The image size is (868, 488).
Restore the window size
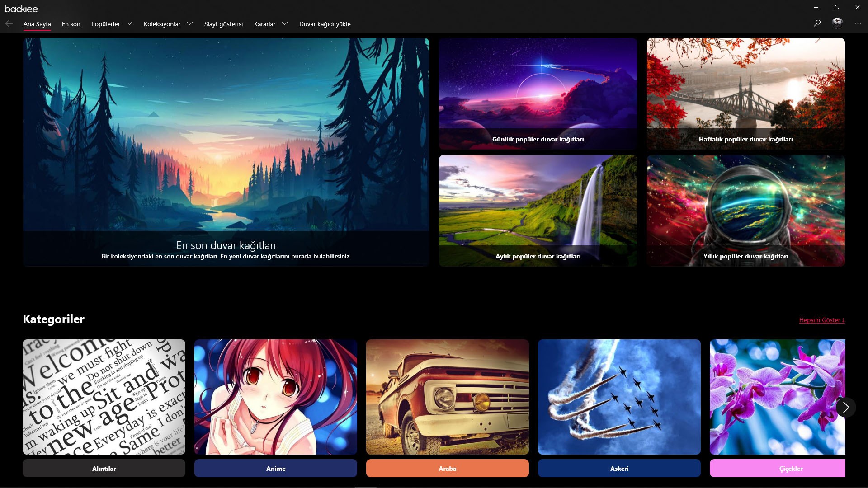click(x=836, y=7)
